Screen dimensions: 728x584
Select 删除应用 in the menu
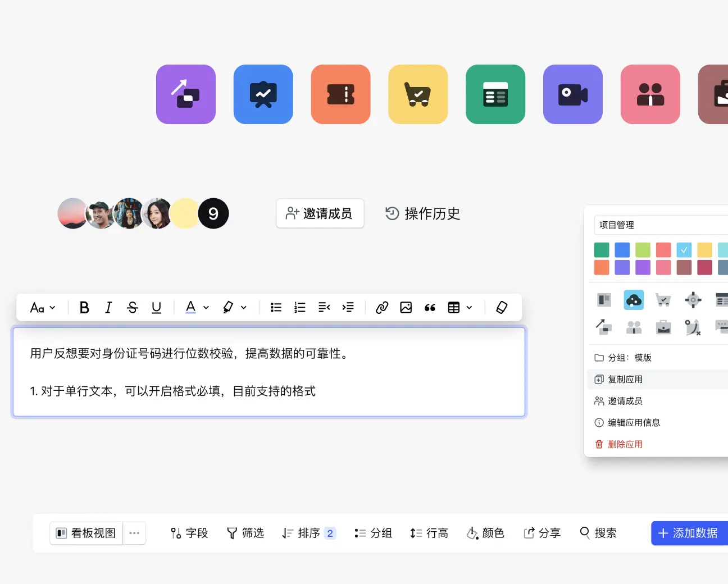[625, 445]
